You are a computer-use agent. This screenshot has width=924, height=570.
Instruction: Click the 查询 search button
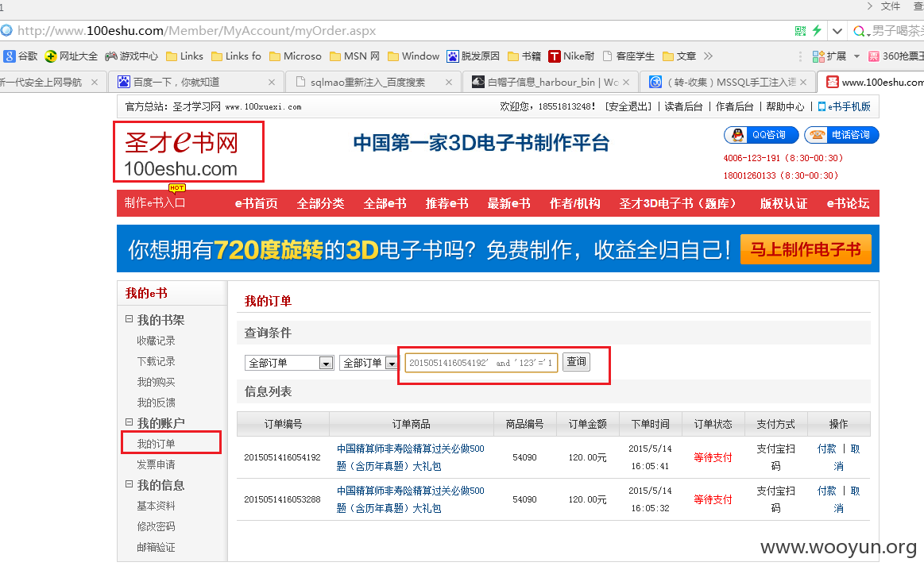576,361
